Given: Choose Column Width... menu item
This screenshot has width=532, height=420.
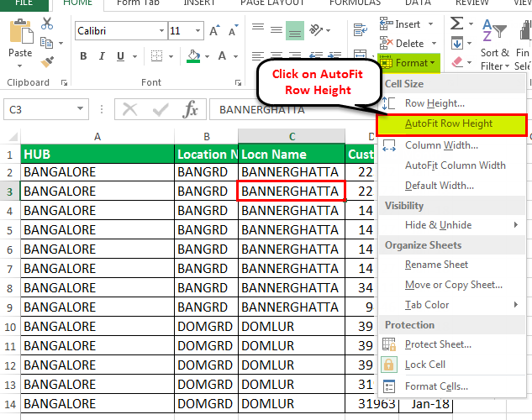Looking at the screenshot, I should [x=452, y=145].
